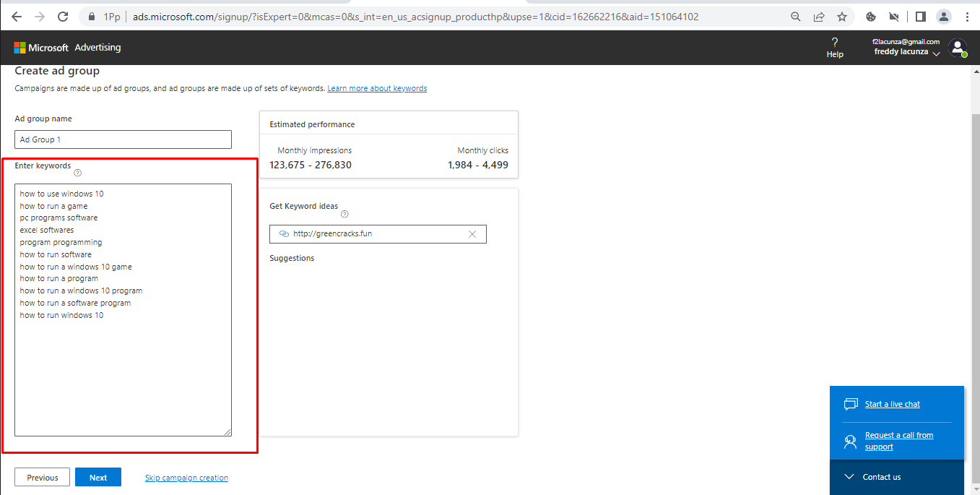980x495 pixels.
Task: Click keyword 'how to run a program'
Action: coord(59,278)
